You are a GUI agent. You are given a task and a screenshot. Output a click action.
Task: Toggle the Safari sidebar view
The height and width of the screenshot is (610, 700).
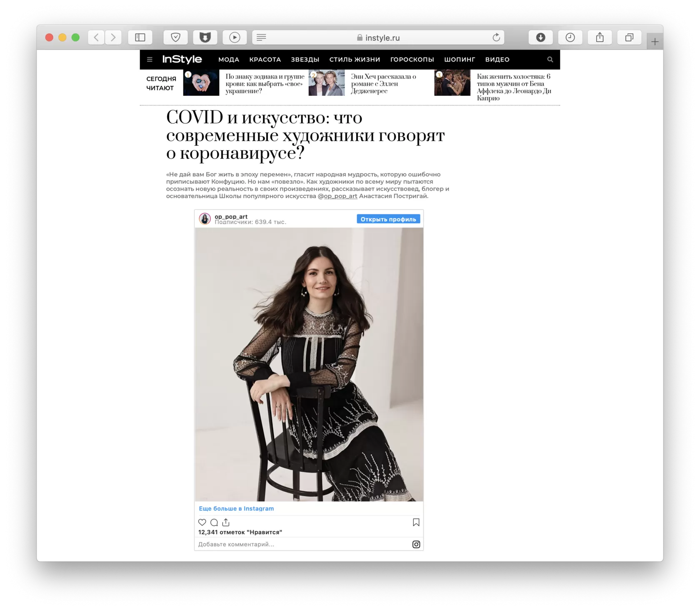[140, 37]
